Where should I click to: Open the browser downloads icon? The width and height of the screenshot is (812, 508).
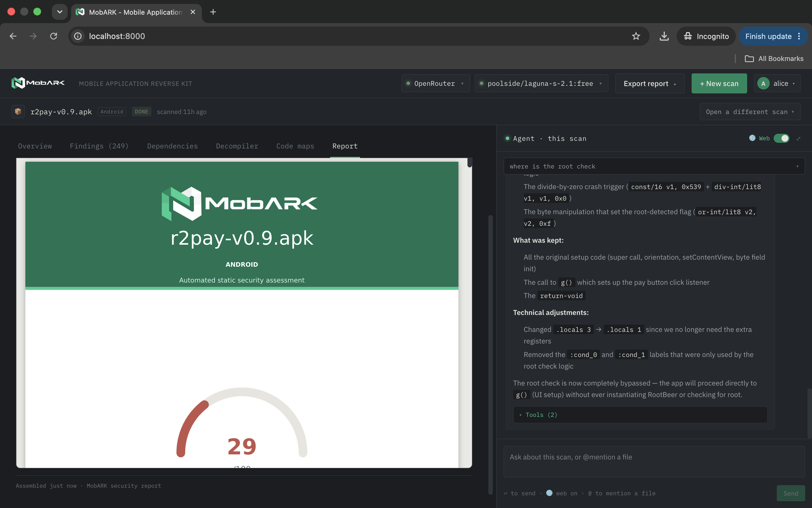664,36
